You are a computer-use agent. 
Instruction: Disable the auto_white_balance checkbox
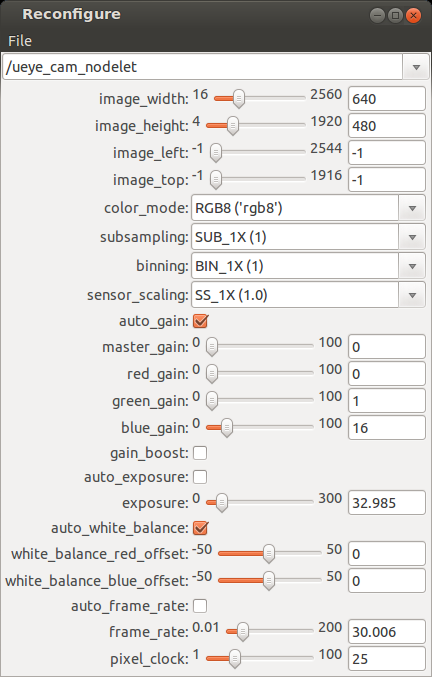200,528
